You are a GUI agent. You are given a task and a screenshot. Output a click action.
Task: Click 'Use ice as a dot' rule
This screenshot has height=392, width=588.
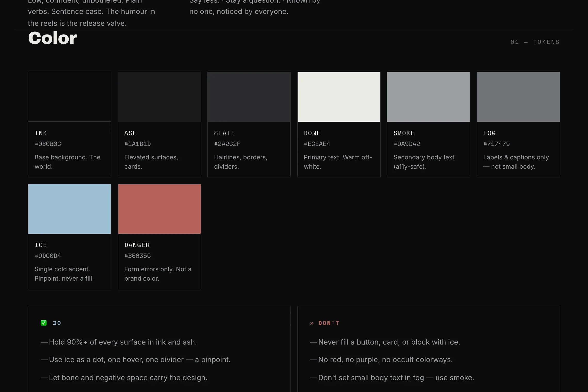[136, 360]
